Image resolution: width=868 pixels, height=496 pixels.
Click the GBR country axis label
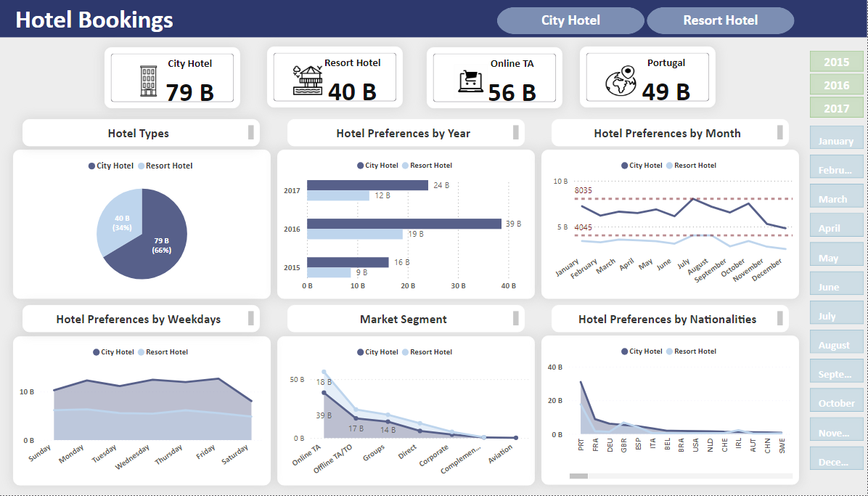pos(624,445)
